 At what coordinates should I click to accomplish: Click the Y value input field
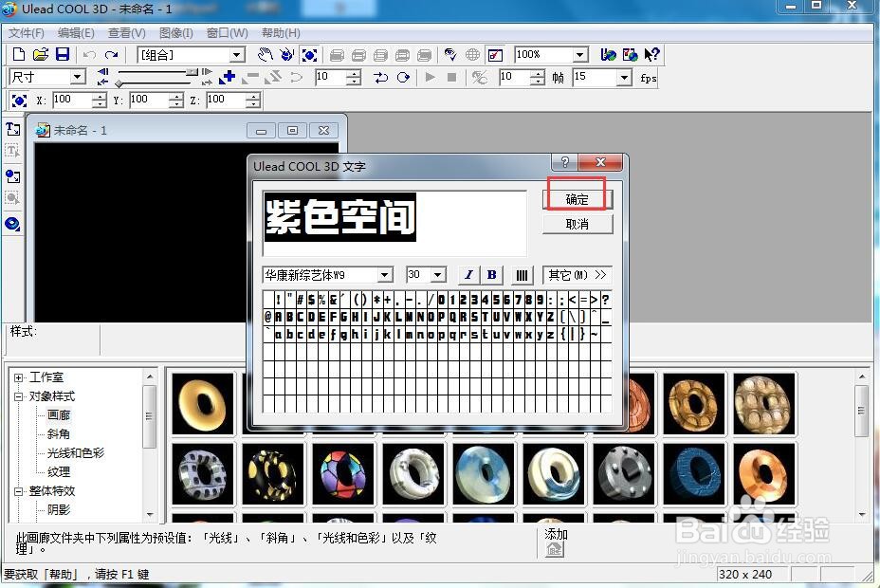coord(148,100)
